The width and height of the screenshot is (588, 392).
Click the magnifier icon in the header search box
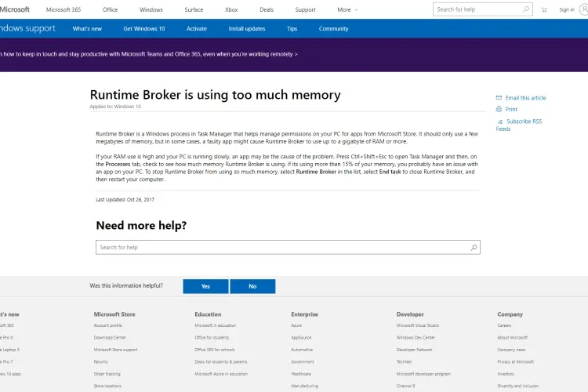pos(526,9)
